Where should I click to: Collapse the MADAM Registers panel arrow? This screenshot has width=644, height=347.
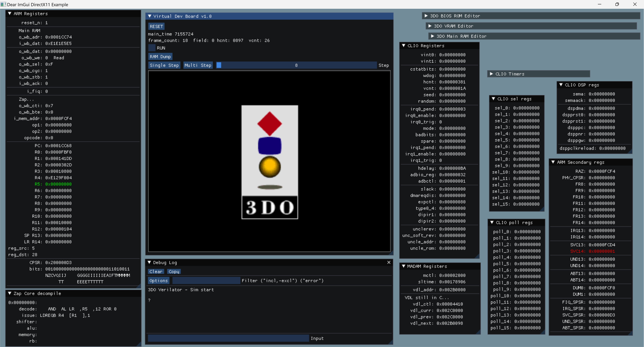click(404, 266)
